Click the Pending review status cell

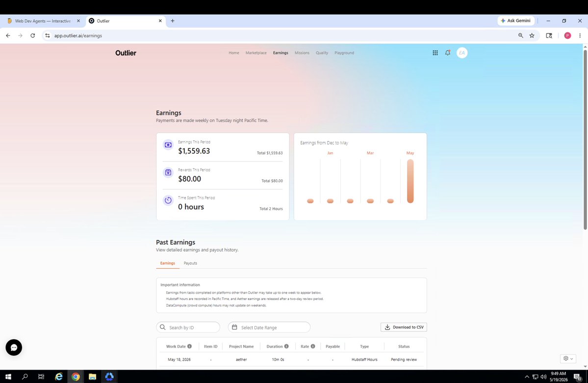pos(404,359)
